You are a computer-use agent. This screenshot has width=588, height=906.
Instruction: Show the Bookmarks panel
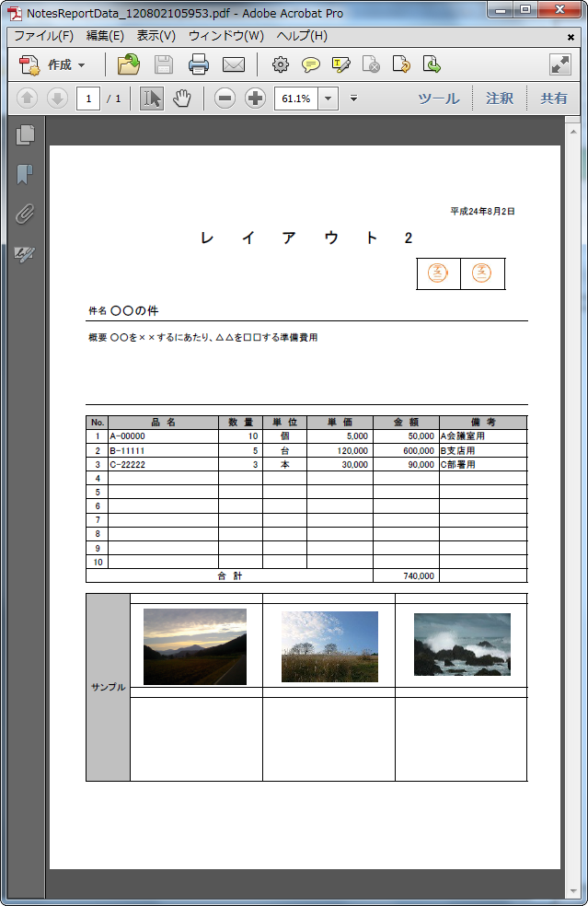click(x=25, y=175)
